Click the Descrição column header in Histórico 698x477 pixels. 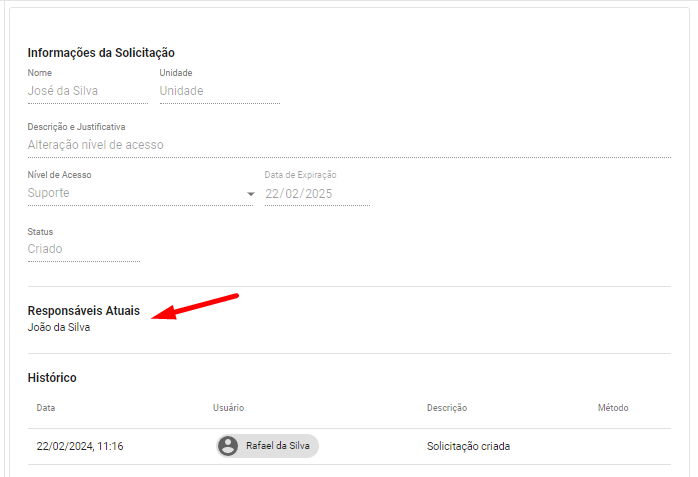(446, 408)
